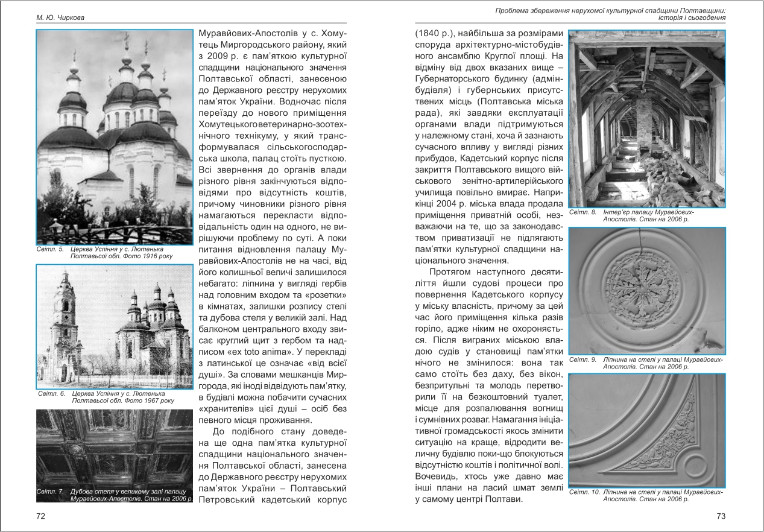Click page number 73

click(x=721, y=516)
